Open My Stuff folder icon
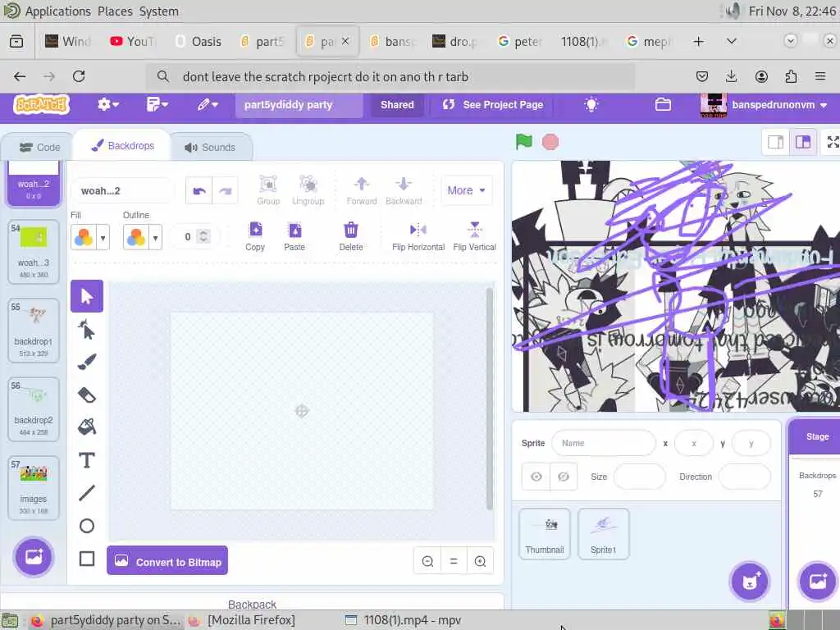The image size is (840, 630). tap(663, 104)
